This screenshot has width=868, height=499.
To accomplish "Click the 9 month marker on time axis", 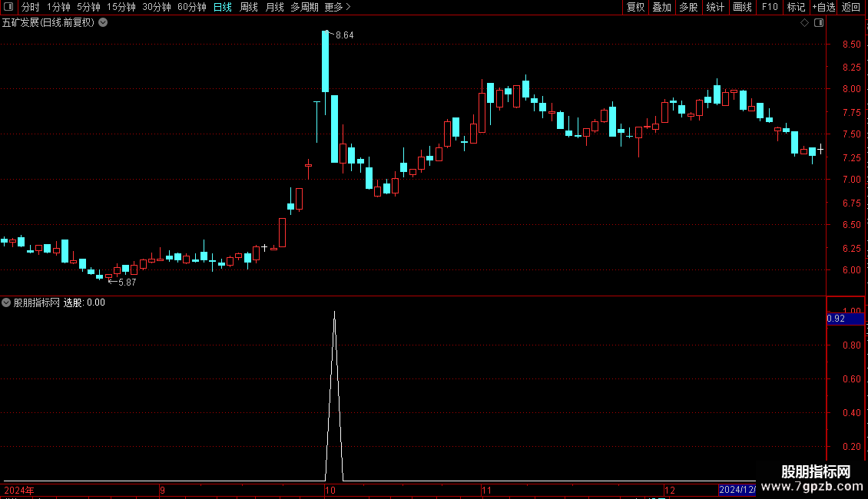I will coord(162,490).
